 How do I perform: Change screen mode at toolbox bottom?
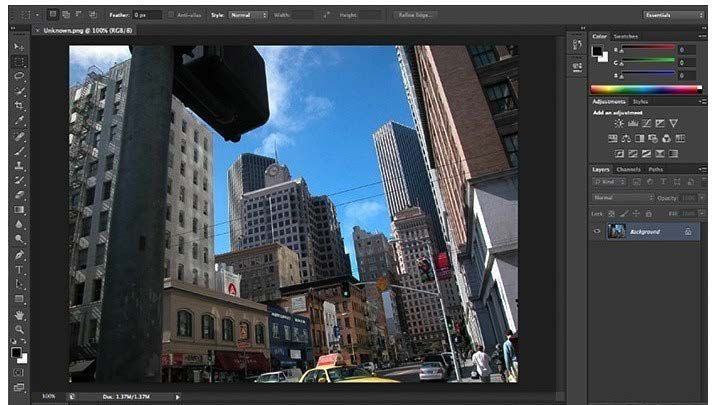click(x=19, y=387)
